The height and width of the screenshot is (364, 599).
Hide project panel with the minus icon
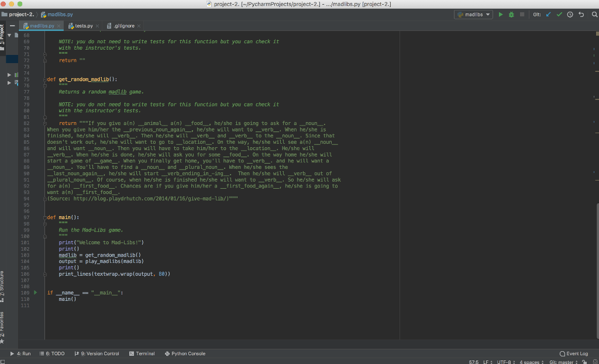coord(12,26)
